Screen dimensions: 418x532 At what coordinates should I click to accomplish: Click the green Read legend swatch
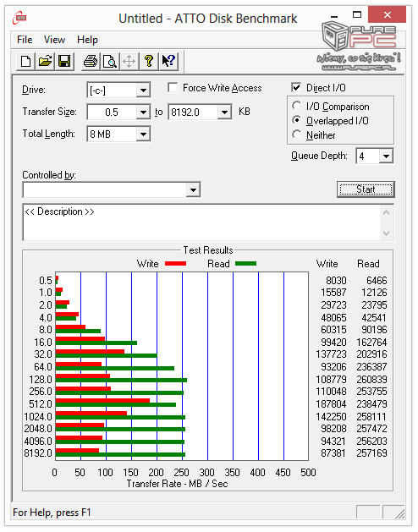[245, 263]
